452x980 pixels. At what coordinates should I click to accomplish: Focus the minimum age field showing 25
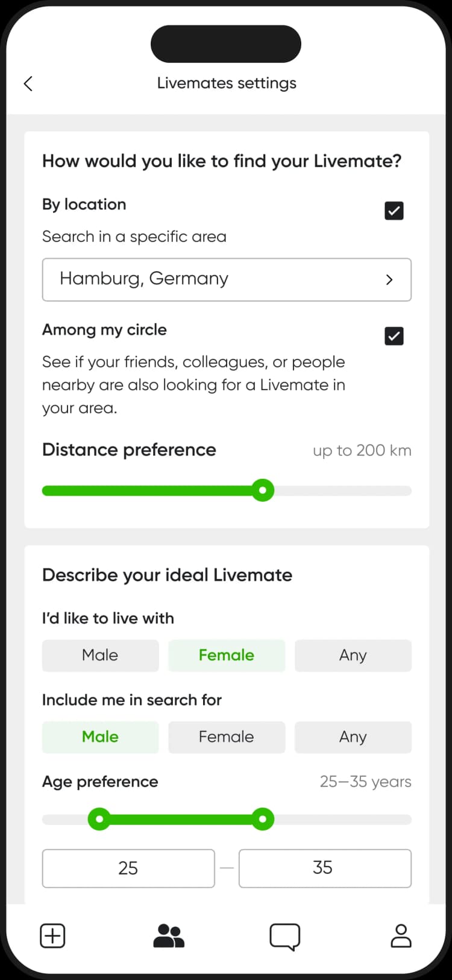[x=128, y=868]
